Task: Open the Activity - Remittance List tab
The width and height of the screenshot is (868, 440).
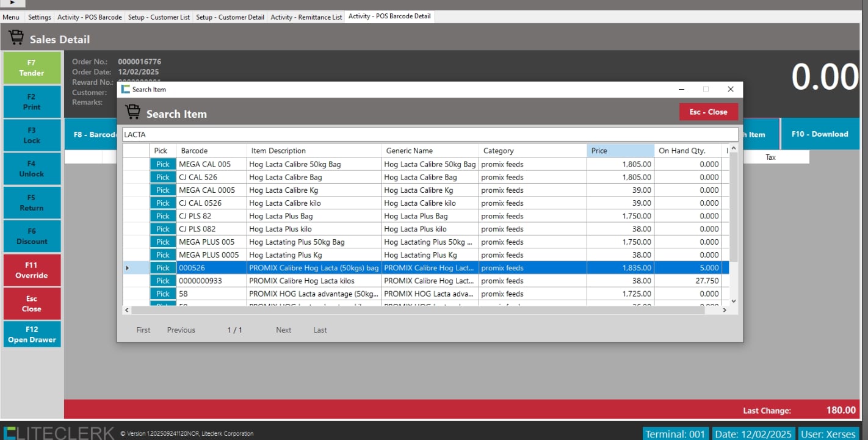Action: [x=306, y=17]
